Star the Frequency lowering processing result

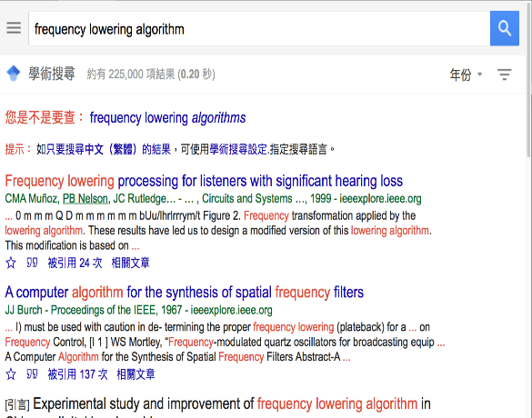point(11,263)
